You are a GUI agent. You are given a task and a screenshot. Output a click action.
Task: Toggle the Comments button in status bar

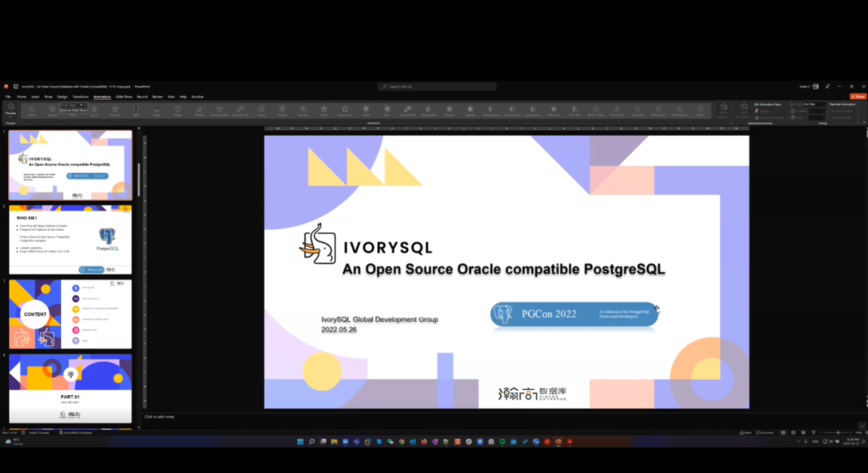[765, 433]
